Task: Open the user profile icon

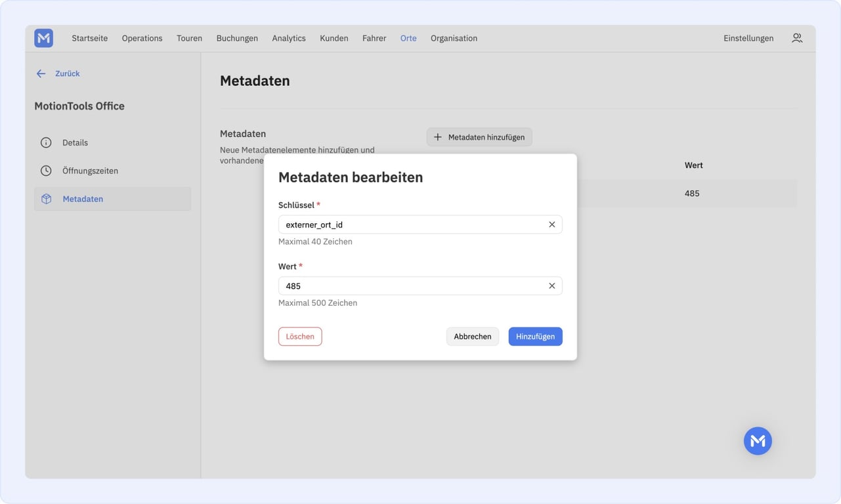Action: click(x=797, y=38)
